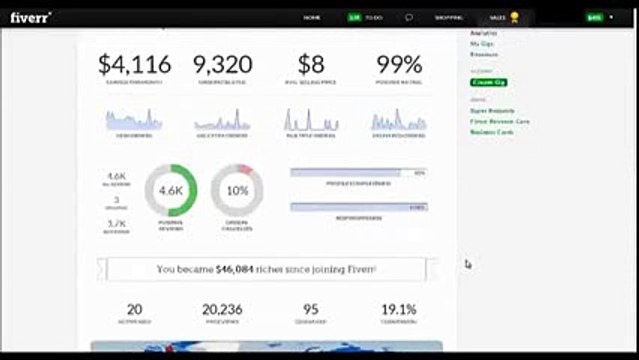Open the second gig link in sidebar list
This screenshot has height=360, width=639.
pos(500,121)
